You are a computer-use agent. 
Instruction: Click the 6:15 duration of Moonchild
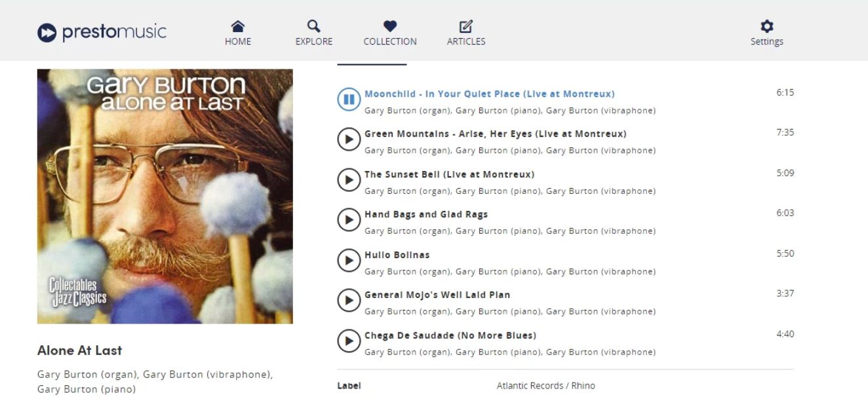click(x=785, y=92)
